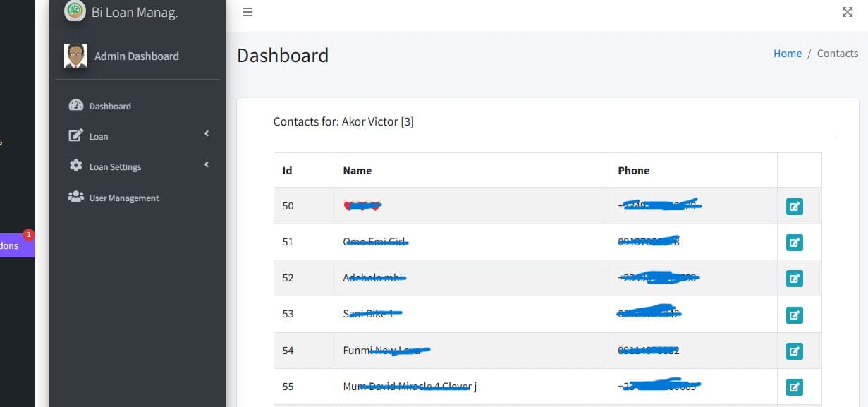The height and width of the screenshot is (407, 868).
Task: Click the Loan edit icon in sidebar
Action: point(75,135)
